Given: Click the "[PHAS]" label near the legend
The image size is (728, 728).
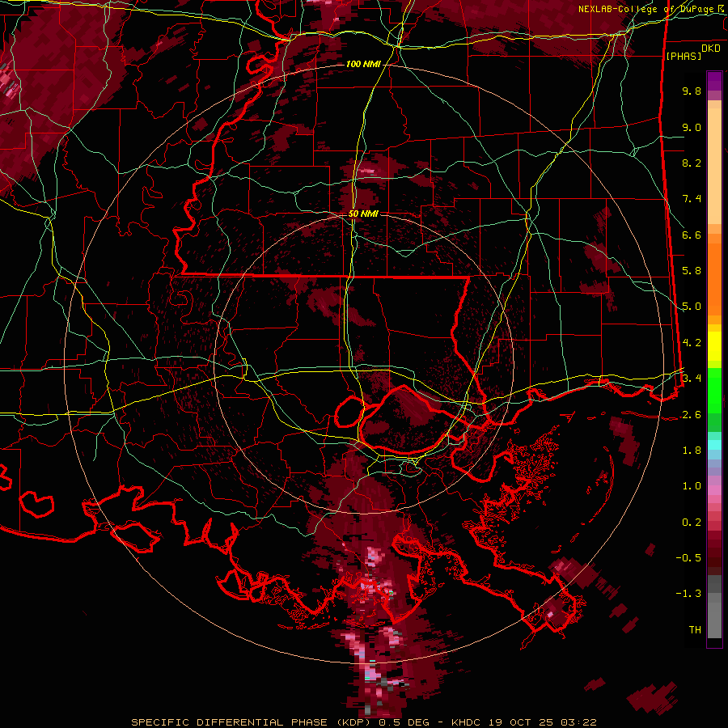Looking at the screenshot, I should (684, 57).
